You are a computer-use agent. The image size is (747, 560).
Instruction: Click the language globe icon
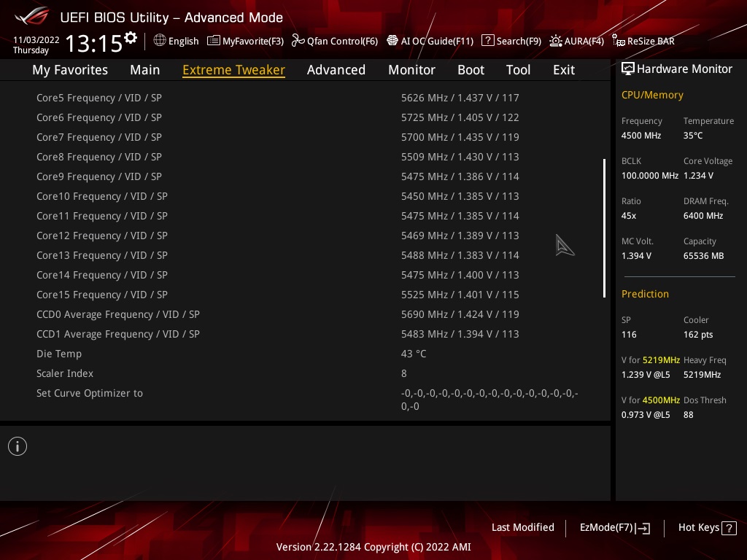(160, 41)
